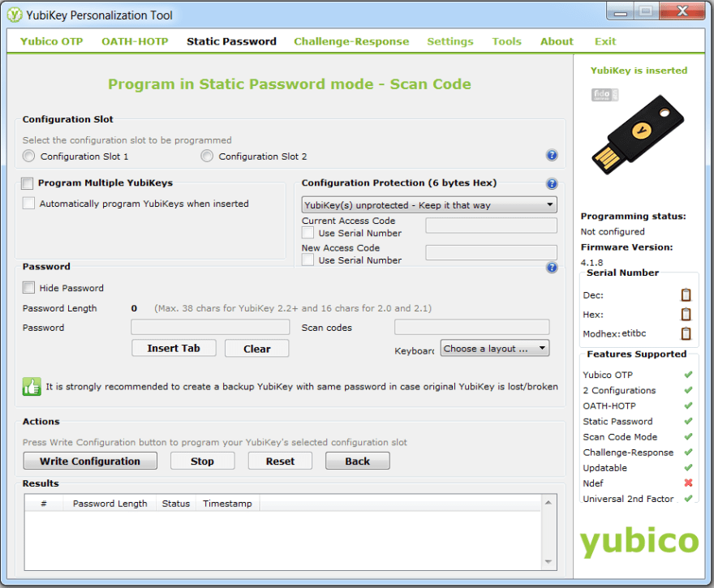Open help icon for Password section

coord(552,267)
